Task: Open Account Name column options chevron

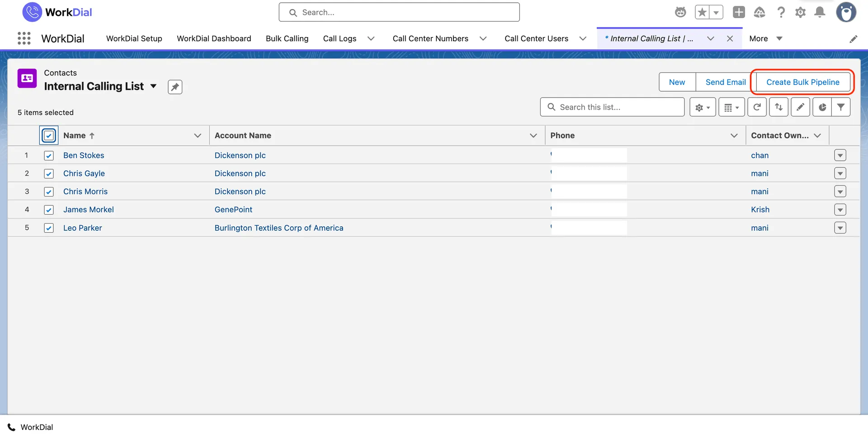Action: point(533,135)
